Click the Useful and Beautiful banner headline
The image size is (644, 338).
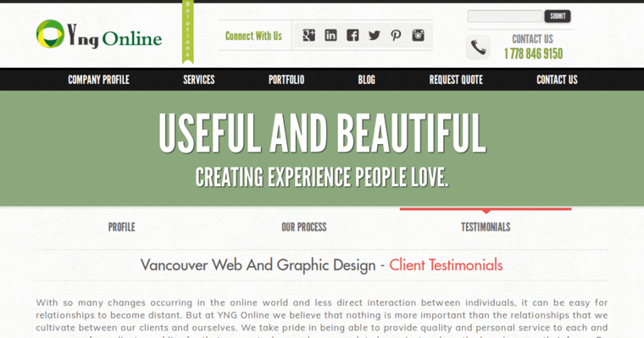(322, 134)
